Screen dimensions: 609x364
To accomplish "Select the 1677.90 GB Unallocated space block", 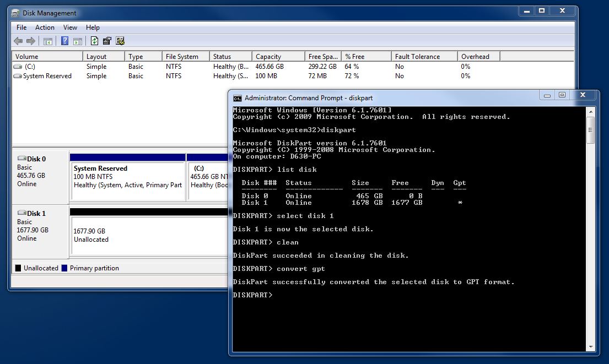I will [x=149, y=232].
